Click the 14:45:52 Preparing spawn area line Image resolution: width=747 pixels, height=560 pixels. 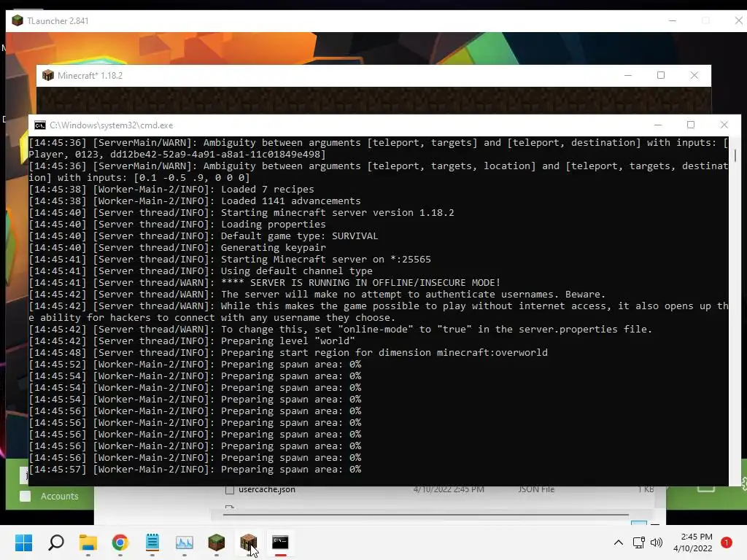(195, 365)
